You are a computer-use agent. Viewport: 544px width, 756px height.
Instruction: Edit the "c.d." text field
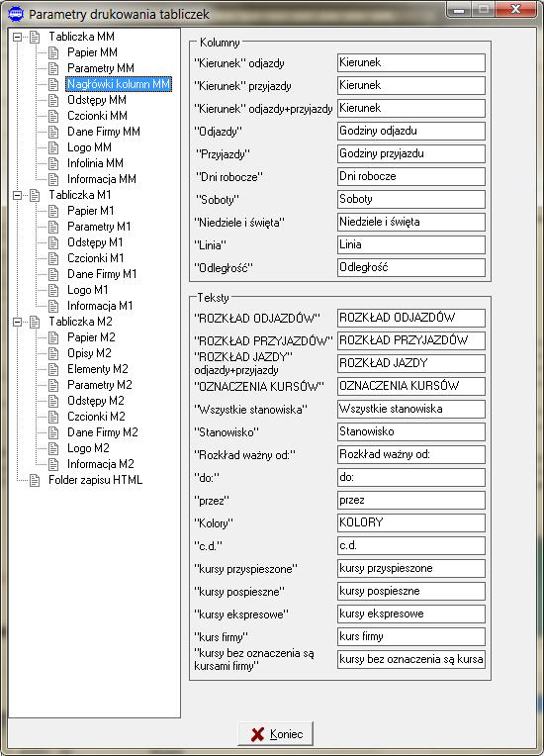click(x=411, y=546)
